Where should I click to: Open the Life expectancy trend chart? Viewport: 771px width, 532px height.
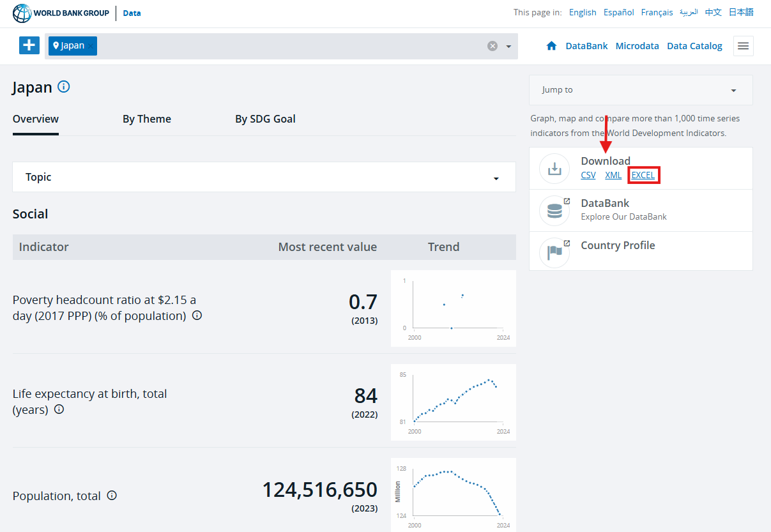coord(454,402)
